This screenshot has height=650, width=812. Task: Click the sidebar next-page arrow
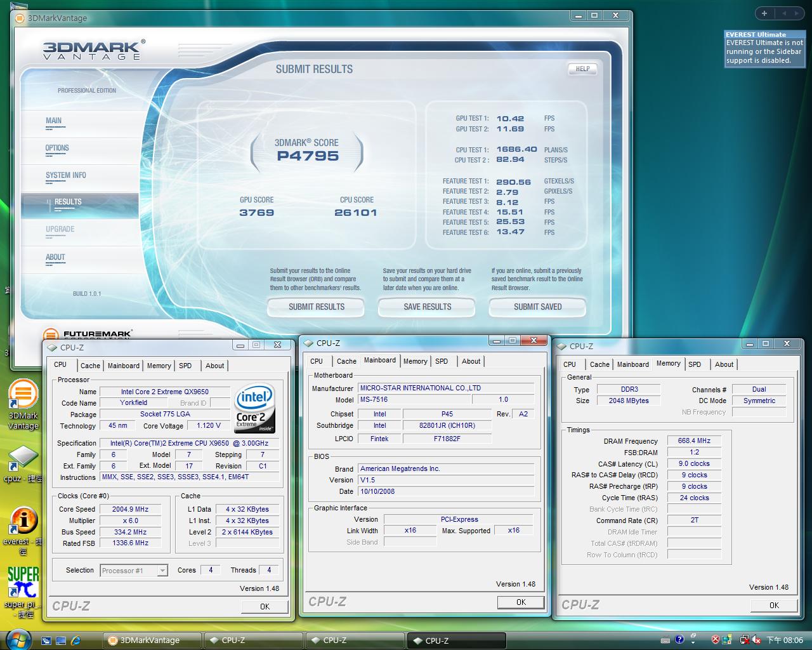[x=796, y=13]
